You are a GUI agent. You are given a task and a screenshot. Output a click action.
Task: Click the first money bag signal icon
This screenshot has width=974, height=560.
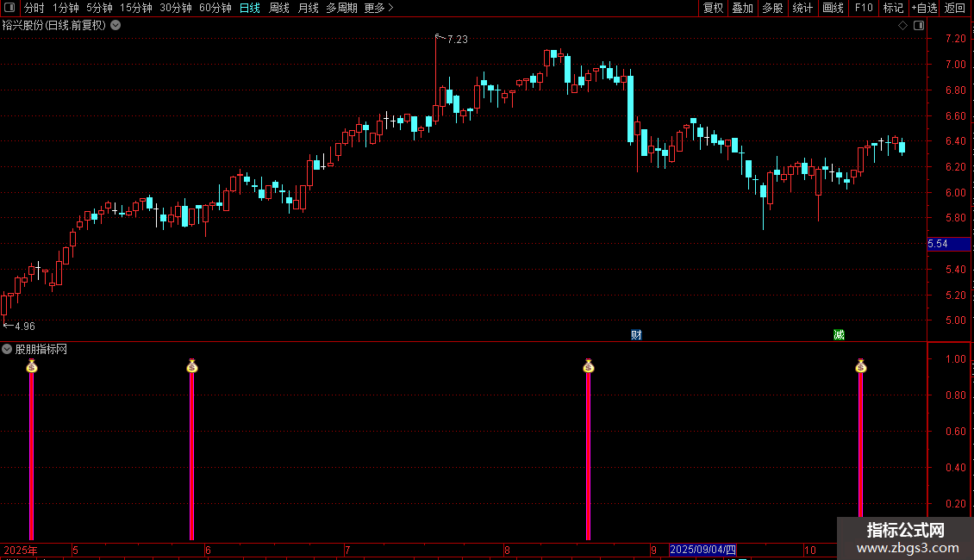[x=32, y=366]
